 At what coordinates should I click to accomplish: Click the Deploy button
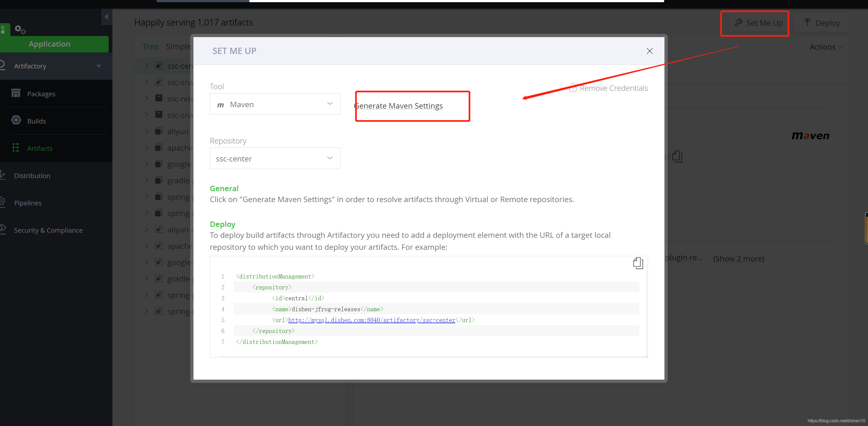click(x=822, y=23)
